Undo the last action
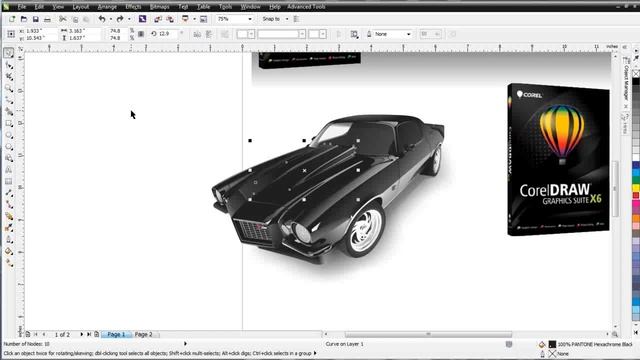This screenshot has height=360, width=640. (102, 19)
